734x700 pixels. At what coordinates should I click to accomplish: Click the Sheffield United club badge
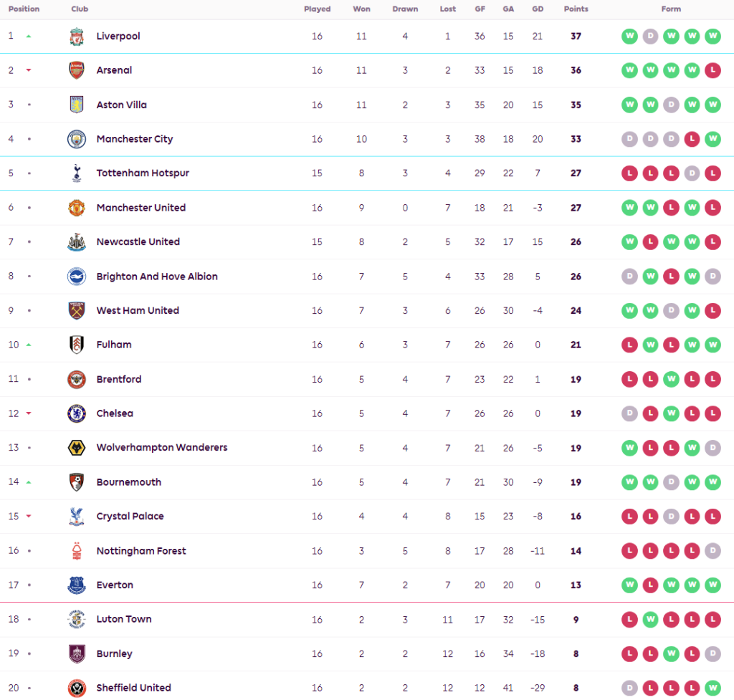tap(77, 688)
